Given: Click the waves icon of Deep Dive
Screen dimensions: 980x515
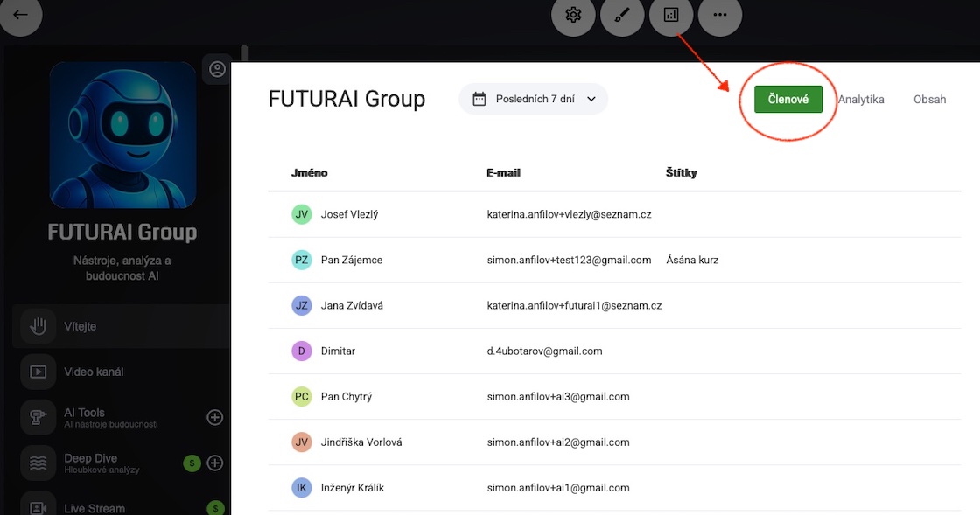Looking at the screenshot, I should coord(38,463).
